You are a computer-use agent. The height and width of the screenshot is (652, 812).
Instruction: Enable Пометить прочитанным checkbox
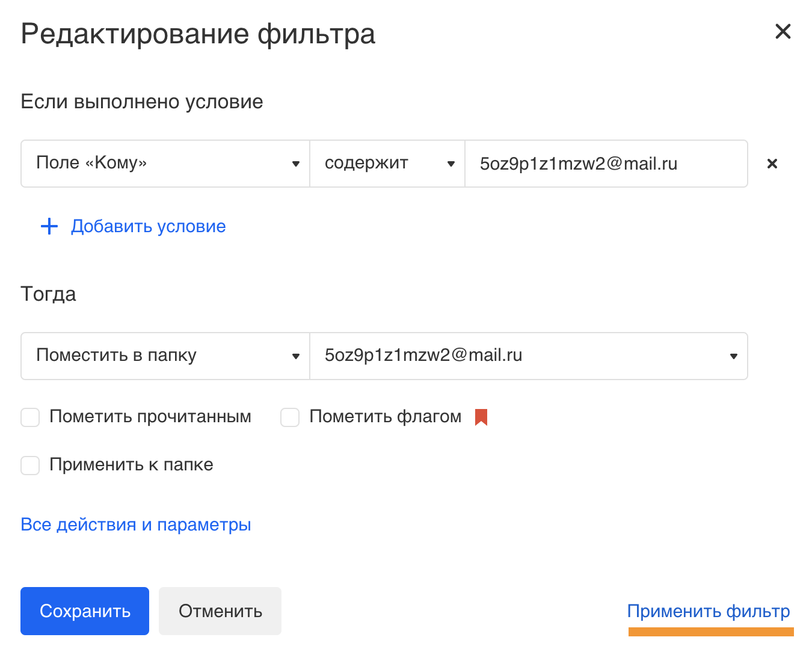tap(30, 417)
